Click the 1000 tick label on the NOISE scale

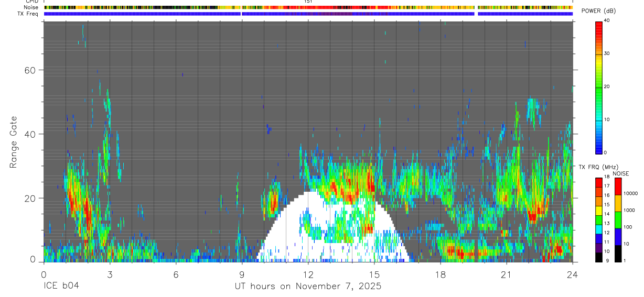(628, 210)
